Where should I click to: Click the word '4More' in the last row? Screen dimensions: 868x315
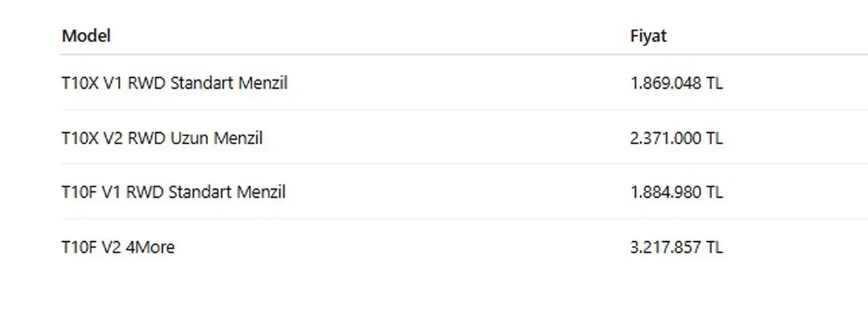pyautogui.click(x=151, y=247)
